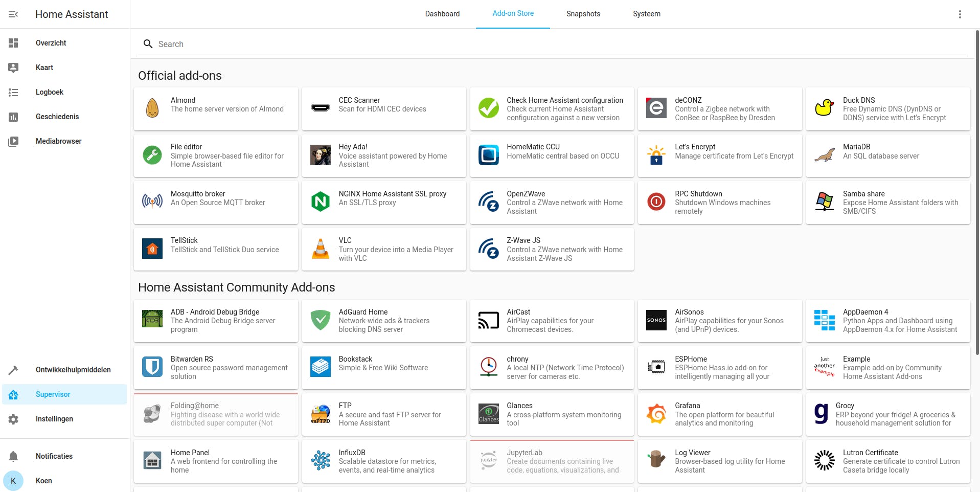Switch to the Snapshots tab
The width and height of the screenshot is (980, 492).
pos(583,14)
